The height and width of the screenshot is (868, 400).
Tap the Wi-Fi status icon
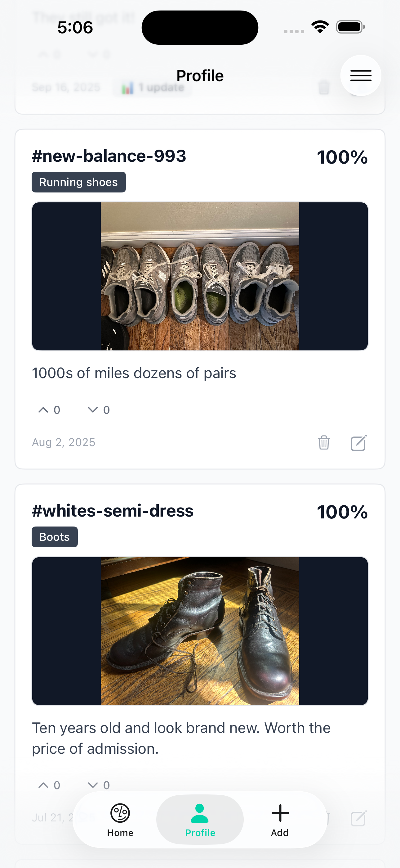pyautogui.click(x=320, y=27)
